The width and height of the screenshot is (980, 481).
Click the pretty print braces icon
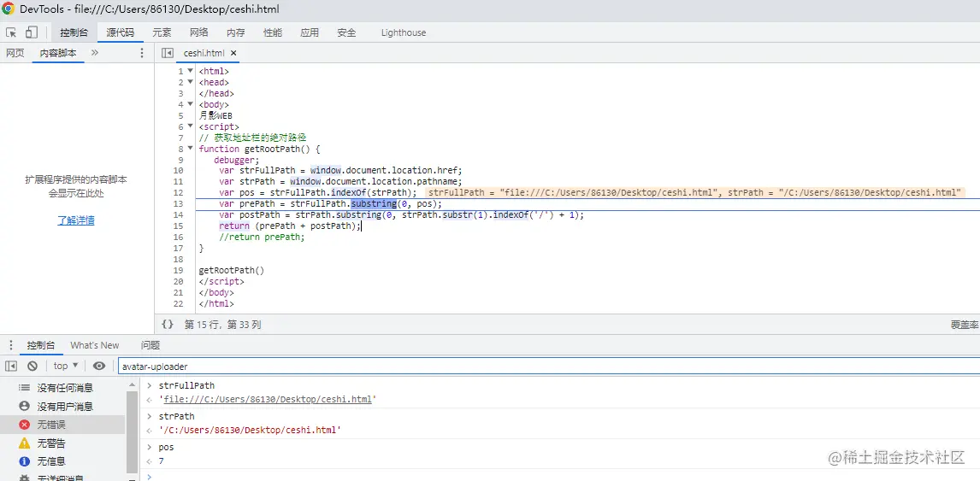[167, 324]
